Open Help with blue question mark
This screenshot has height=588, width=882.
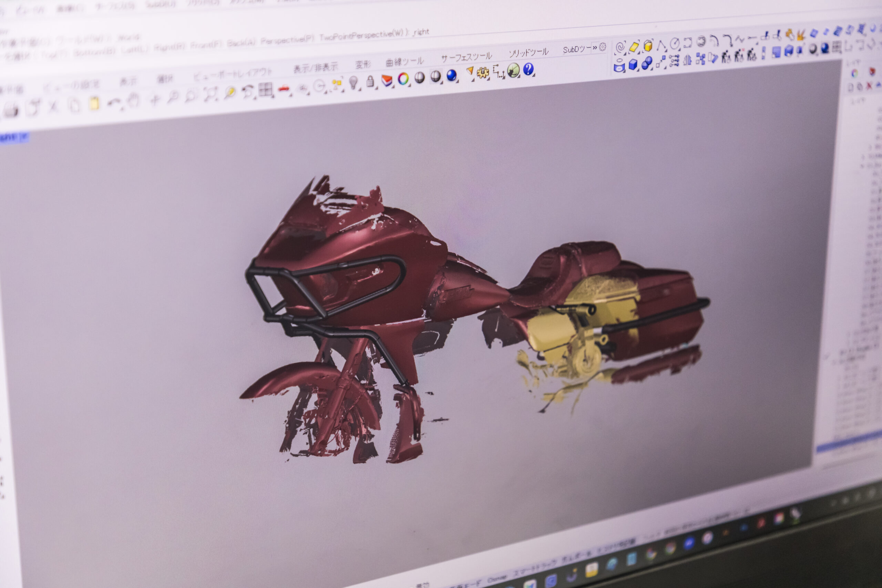(x=528, y=69)
